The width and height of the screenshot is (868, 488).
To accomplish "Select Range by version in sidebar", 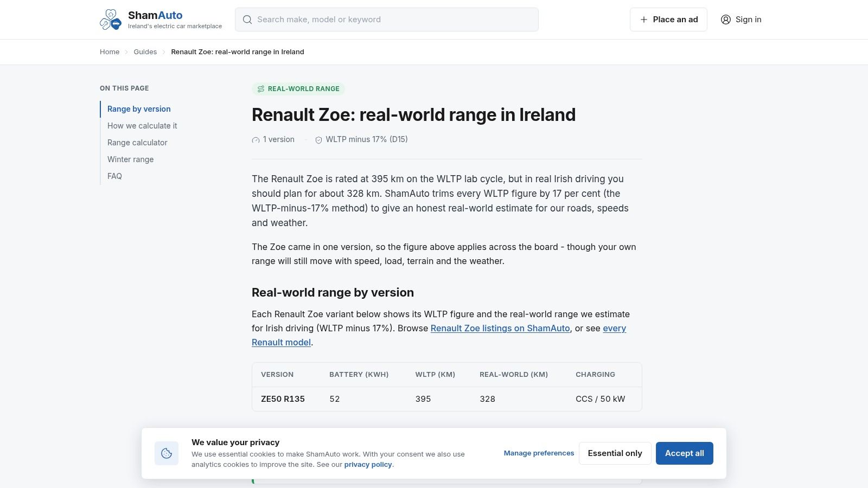I will coord(139,109).
